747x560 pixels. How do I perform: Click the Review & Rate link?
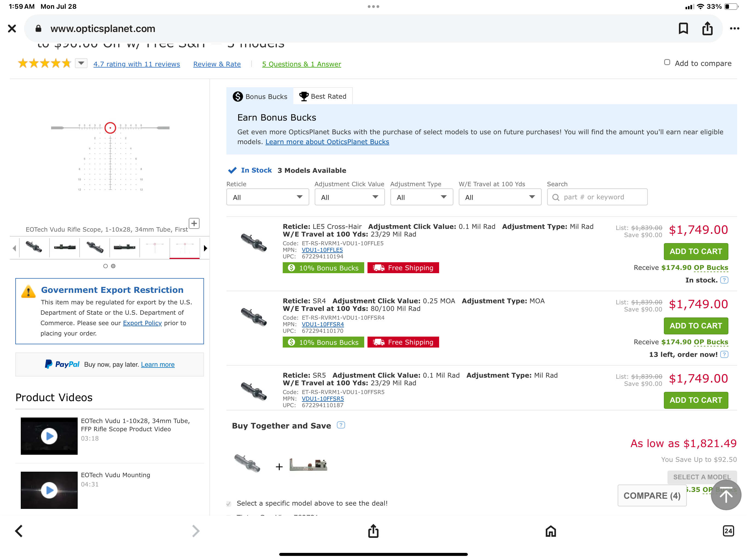(x=217, y=64)
